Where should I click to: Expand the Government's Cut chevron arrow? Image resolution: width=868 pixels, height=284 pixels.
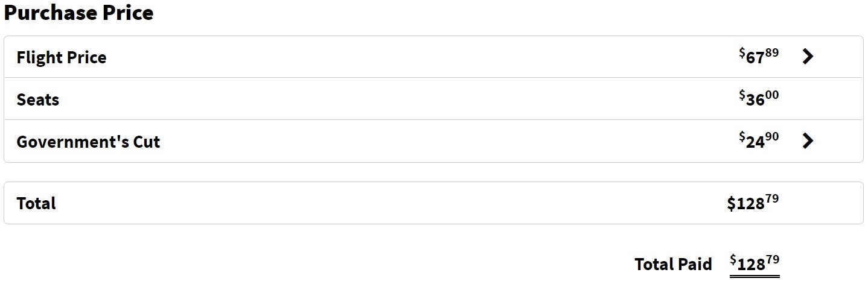[x=808, y=141]
